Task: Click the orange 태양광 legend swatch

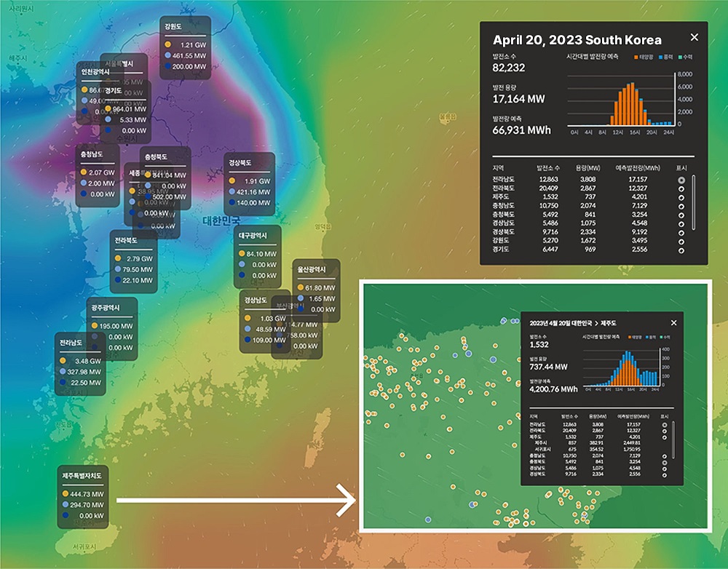Action: point(636,57)
